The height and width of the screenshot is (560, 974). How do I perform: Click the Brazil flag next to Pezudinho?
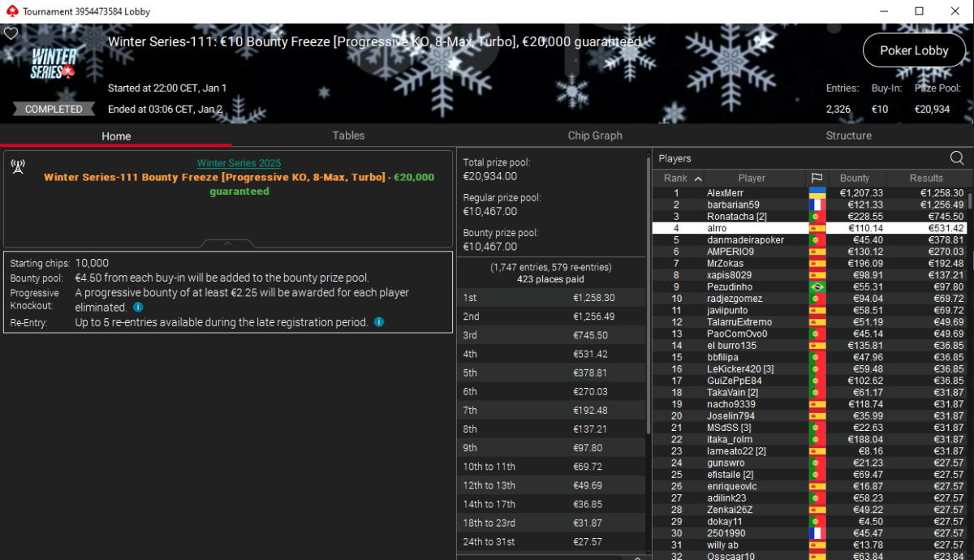pyautogui.click(x=817, y=287)
